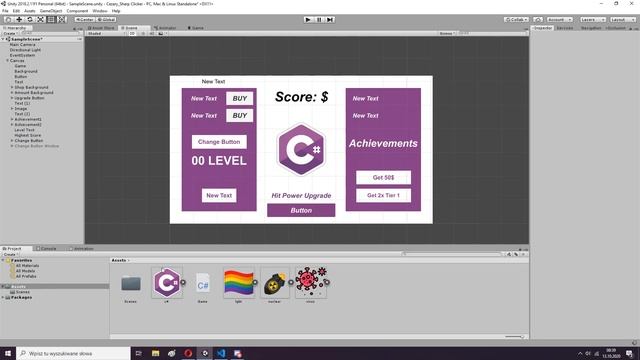Switch to the Game tab
Screen dimensions: 640x360
point(196,28)
